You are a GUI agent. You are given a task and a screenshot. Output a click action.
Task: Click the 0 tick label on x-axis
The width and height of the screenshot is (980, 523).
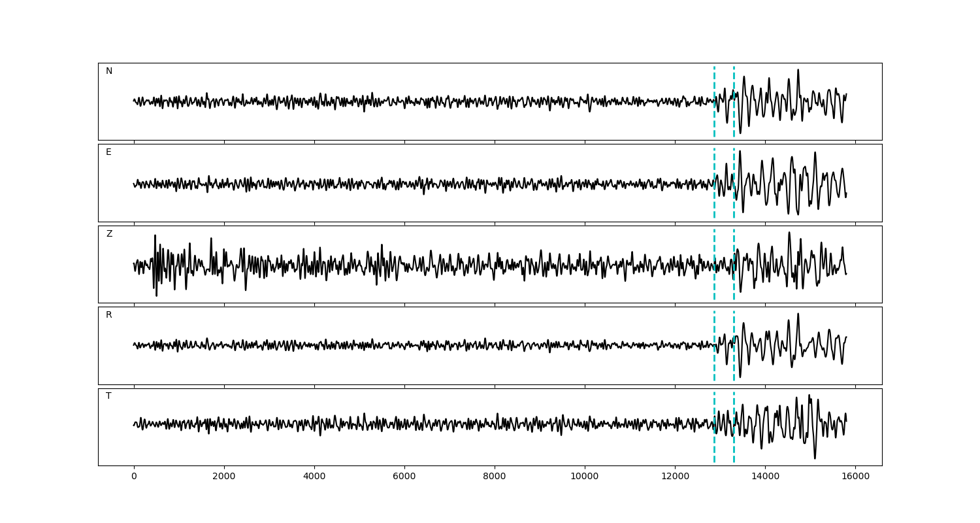click(134, 477)
